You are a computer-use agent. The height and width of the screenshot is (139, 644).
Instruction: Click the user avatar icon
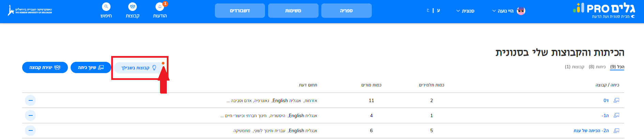point(521,11)
